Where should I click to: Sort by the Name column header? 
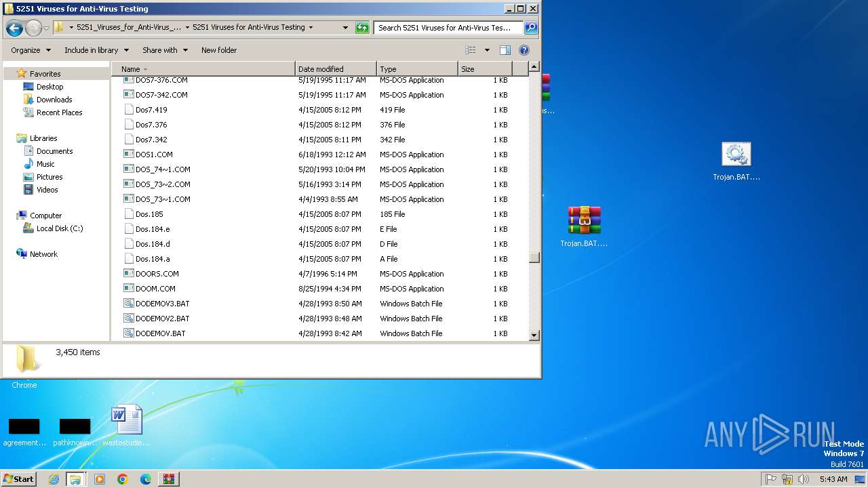point(203,68)
